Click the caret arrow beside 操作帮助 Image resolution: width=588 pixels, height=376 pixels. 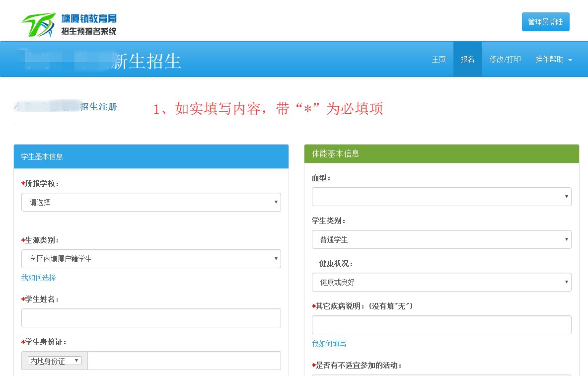(x=570, y=60)
